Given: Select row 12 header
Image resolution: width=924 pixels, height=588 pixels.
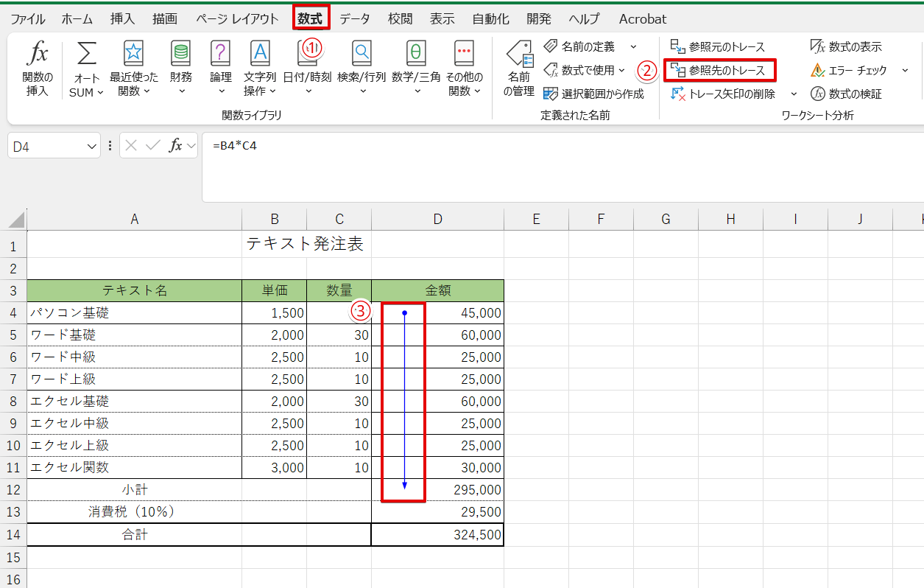Looking at the screenshot, I should 14,489.
